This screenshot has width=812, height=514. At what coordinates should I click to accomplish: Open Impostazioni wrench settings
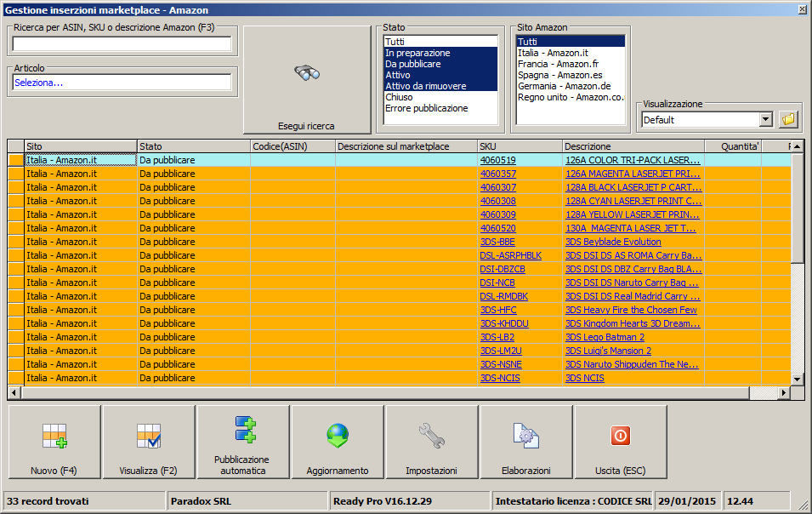432,437
